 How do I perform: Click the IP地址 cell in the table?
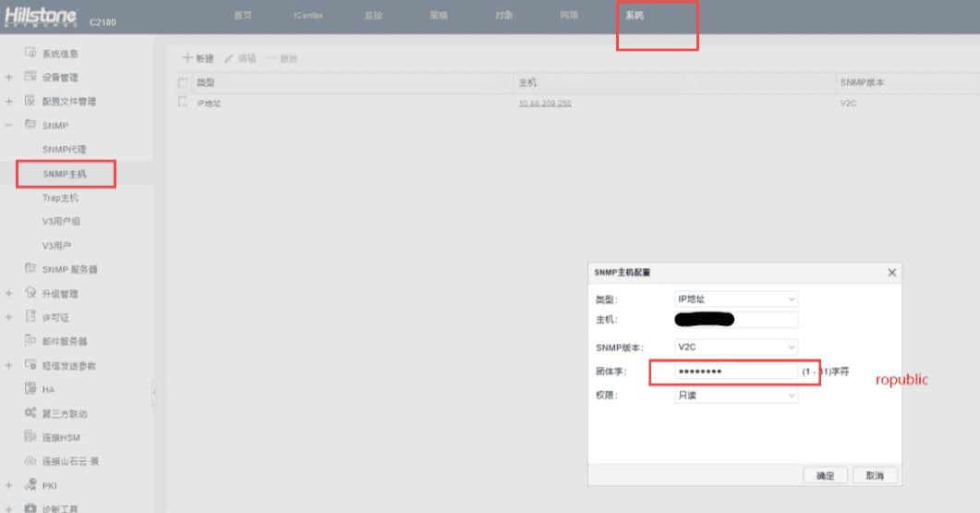[209, 104]
